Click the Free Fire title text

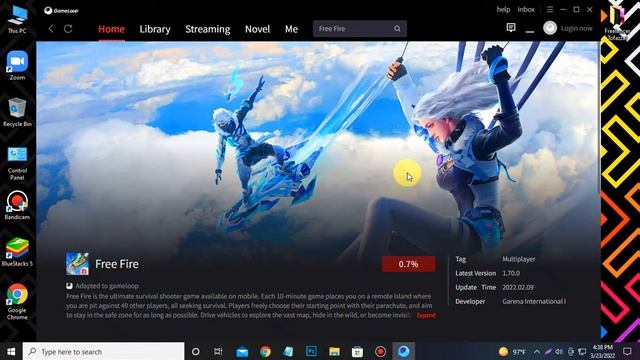tap(117, 264)
